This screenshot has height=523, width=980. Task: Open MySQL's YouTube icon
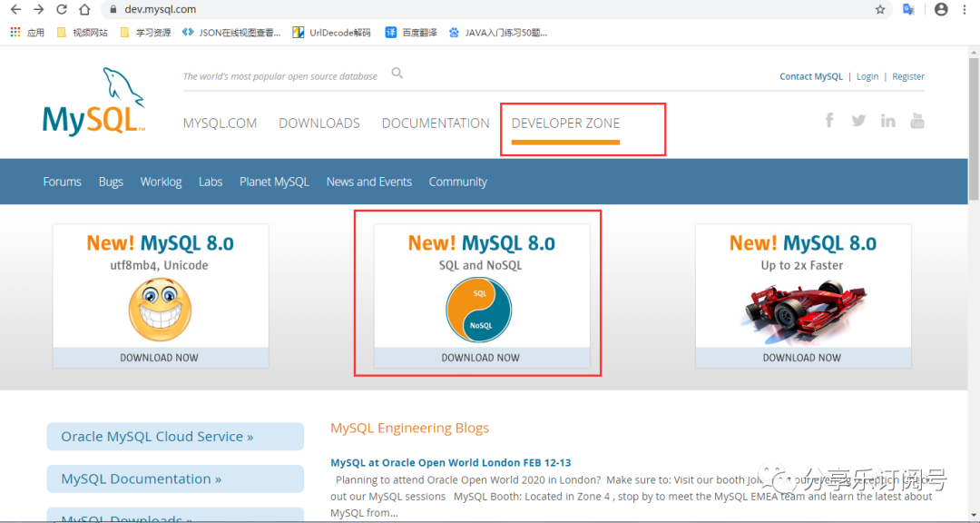[916, 120]
